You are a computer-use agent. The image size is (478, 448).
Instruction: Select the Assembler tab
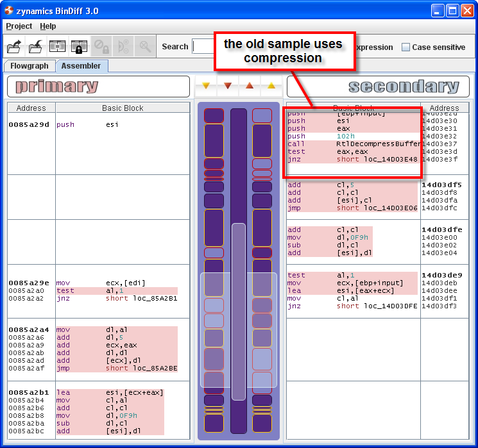[x=81, y=66]
